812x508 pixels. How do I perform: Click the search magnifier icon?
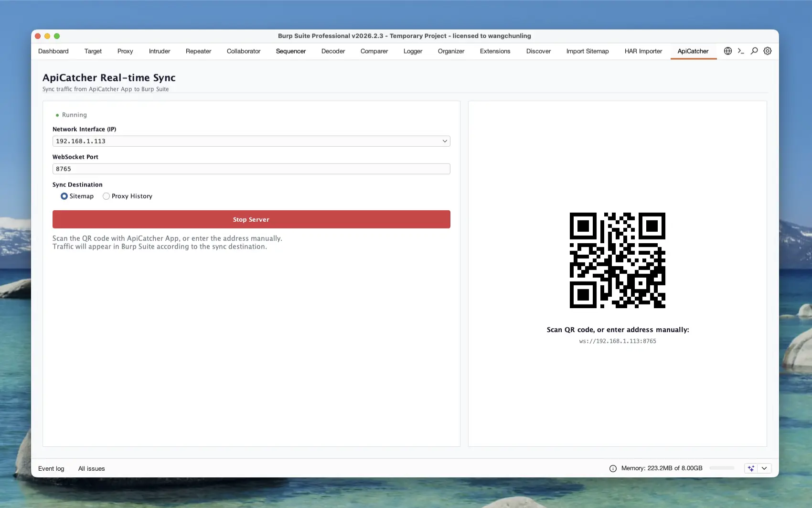click(754, 51)
